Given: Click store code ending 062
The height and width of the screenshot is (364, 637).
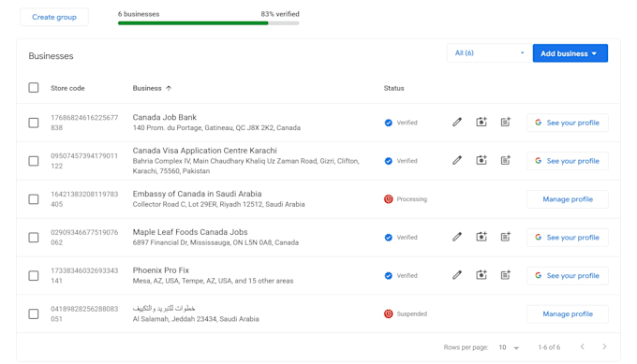Looking at the screenshot, I should [x=84, y=238].
